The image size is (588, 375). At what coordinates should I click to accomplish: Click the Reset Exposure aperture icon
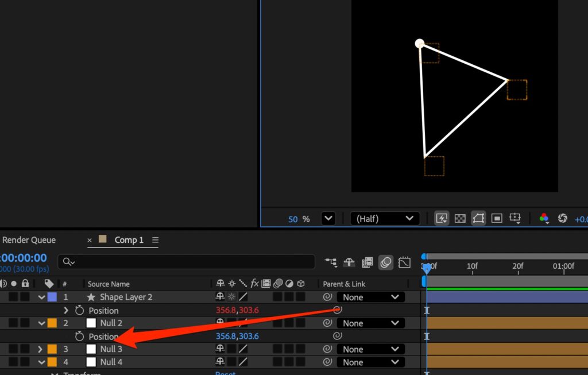coord(563,218)
